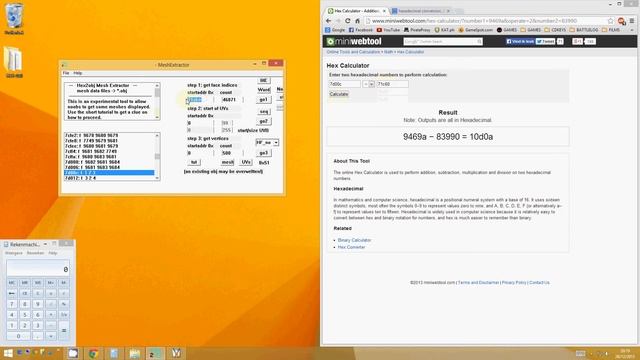Open File Explorer folder icon in taskbar
Viewport: 640px width, 360px height.
[135, 353]
